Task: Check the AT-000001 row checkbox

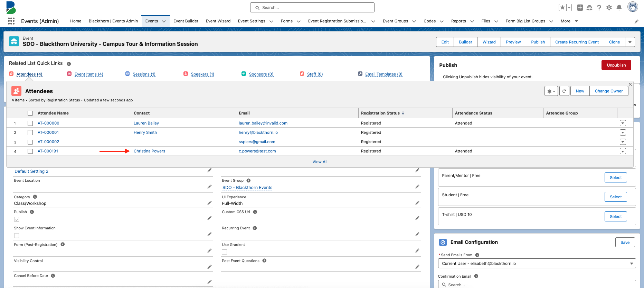Action: coord(30,132)
